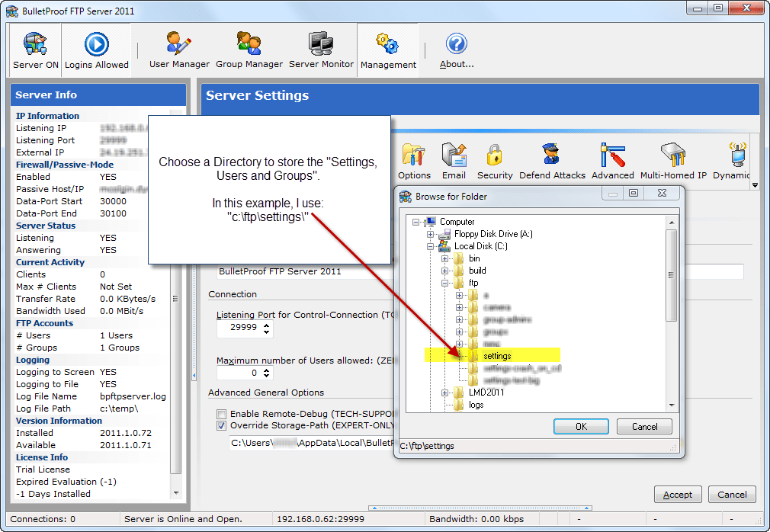
Task: Click the Firewall/Passive-Mode heading
Action: (x=64, y=165)
